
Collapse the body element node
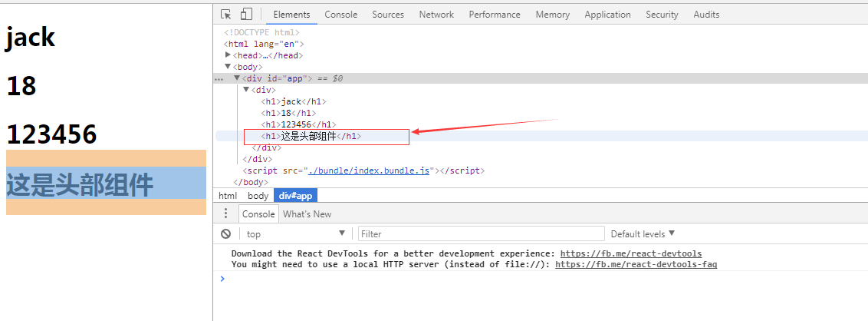(x=228, y=67)
